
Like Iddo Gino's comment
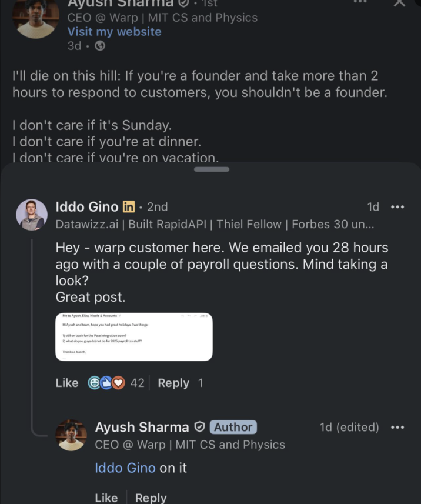[x=66, y=382]
